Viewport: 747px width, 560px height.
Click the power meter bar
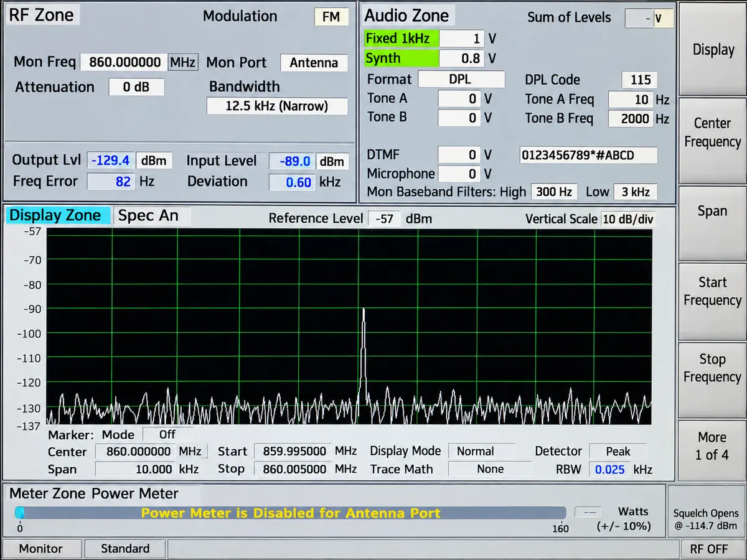pos(291,513)
